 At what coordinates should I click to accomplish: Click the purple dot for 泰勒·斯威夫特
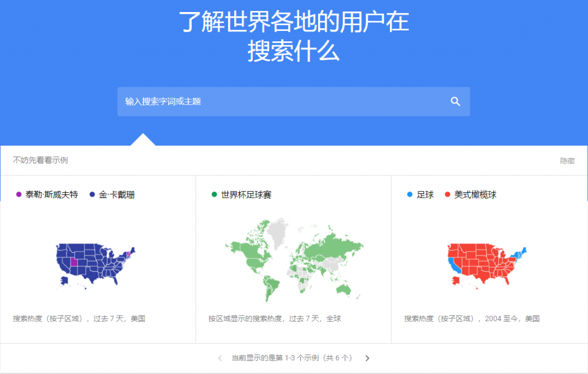(19, 194)
